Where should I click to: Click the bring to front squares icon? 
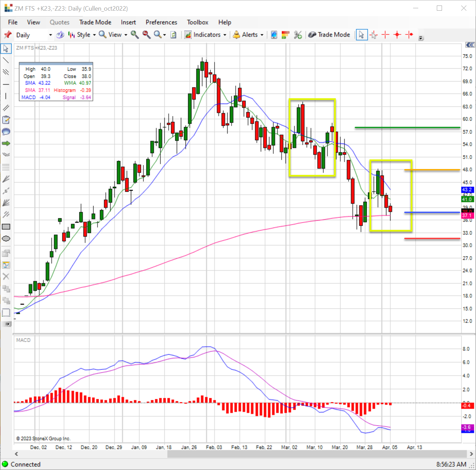pos(6,289)
